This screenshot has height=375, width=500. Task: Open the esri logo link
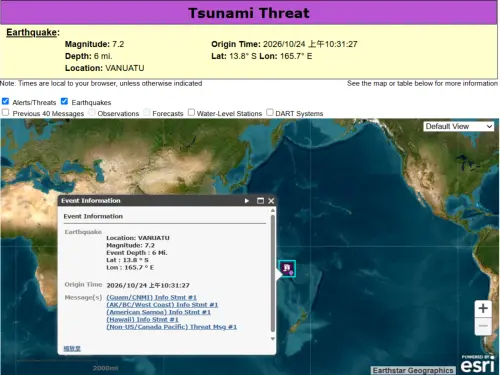[x=477, y=364]
